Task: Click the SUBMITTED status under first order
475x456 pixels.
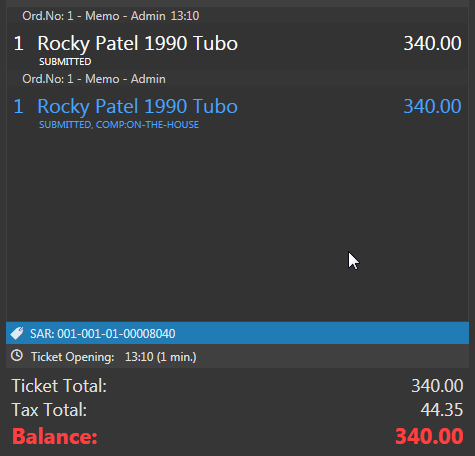Action: (x=65, y=62)
